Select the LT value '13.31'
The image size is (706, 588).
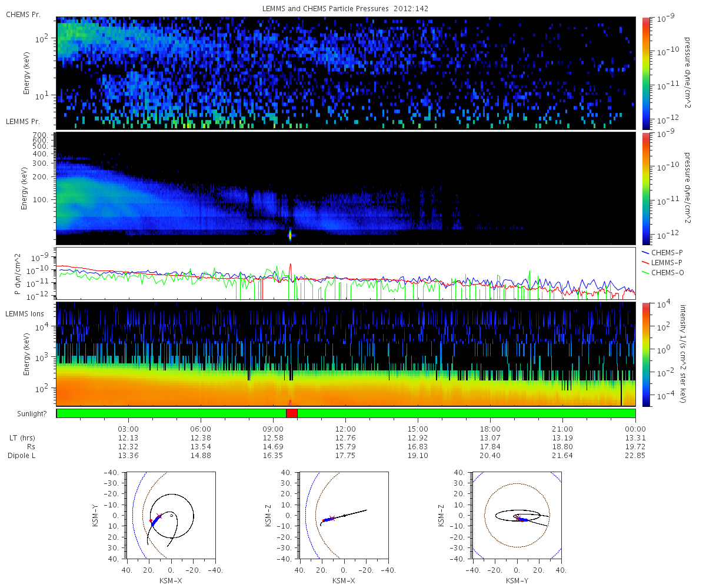point(635,438)
